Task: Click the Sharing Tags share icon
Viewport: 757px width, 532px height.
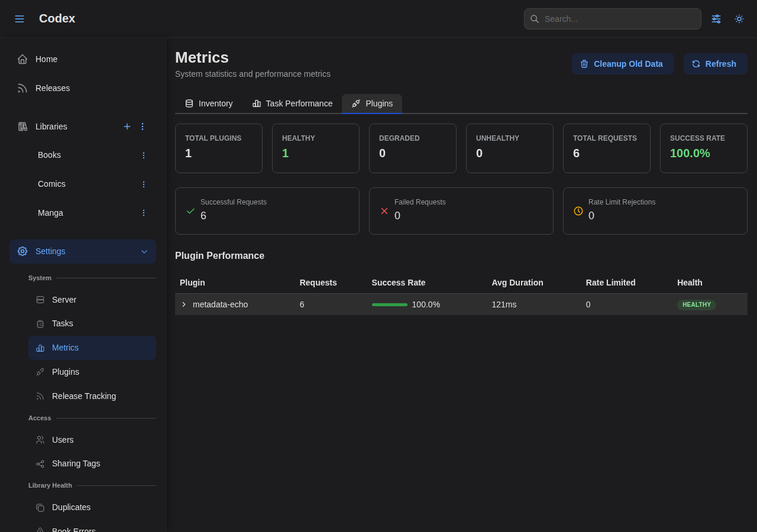Action: coord(40,464)
